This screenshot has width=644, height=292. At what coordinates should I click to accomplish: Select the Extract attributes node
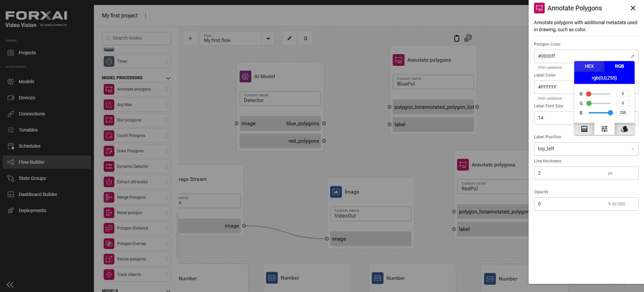click(x=137, y=182)
